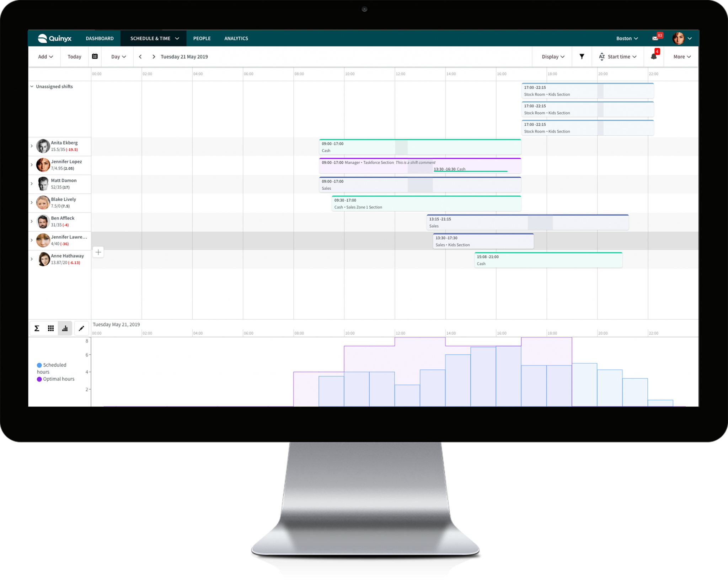
Task: Go to previous day arrow
Action: [x=140, y=56]
